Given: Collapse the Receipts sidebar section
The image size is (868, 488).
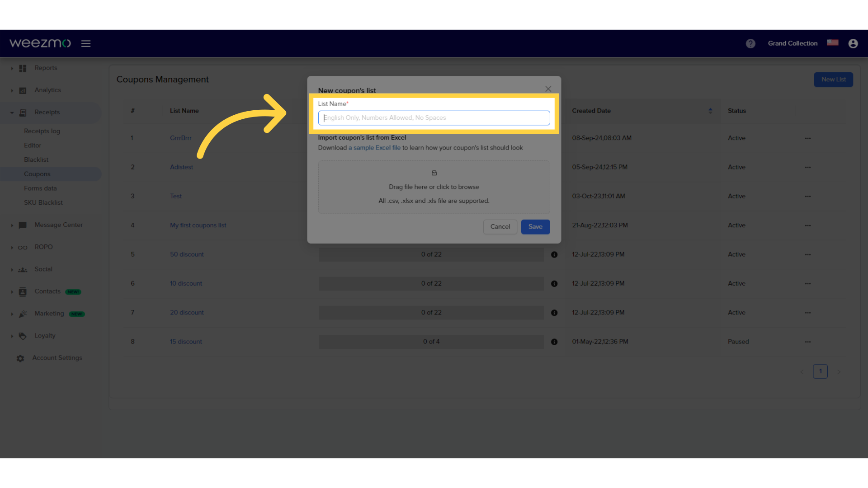Looking at the screenshot, I should click(x=12, y=113).
